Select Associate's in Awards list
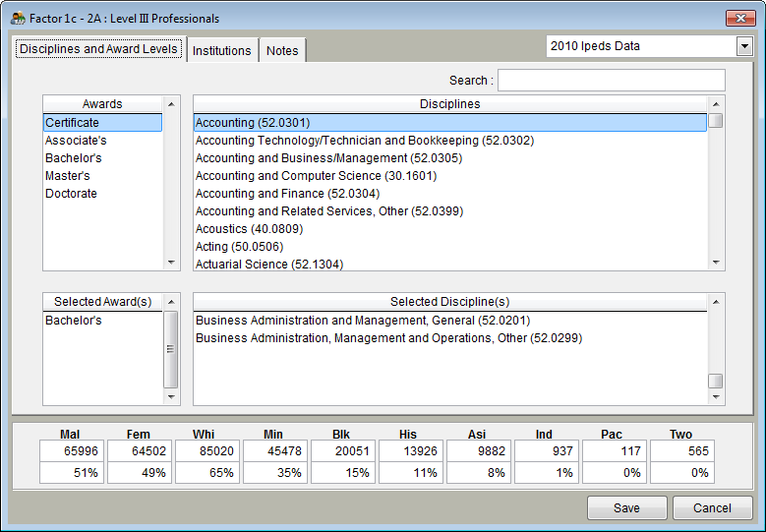766x532 pixels. (102, 141)
